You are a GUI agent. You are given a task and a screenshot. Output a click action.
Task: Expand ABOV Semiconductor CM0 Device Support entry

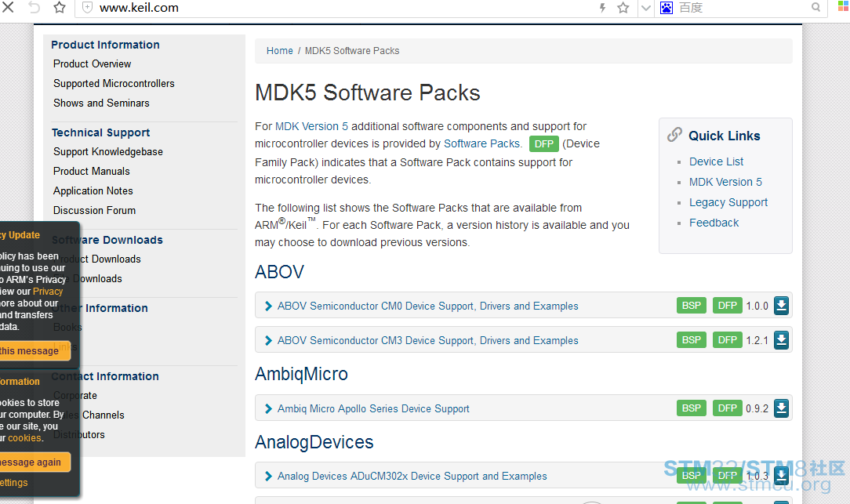coord(427,306)
